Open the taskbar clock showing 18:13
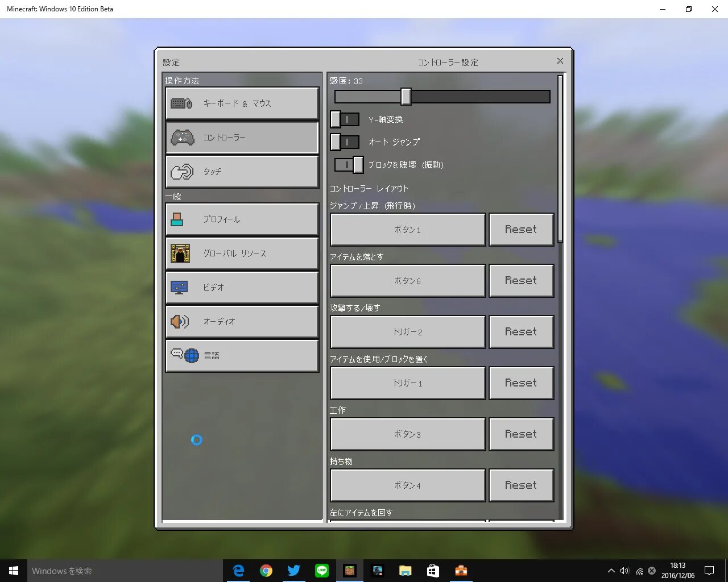The image size is (728, 582). click(678, 571)
